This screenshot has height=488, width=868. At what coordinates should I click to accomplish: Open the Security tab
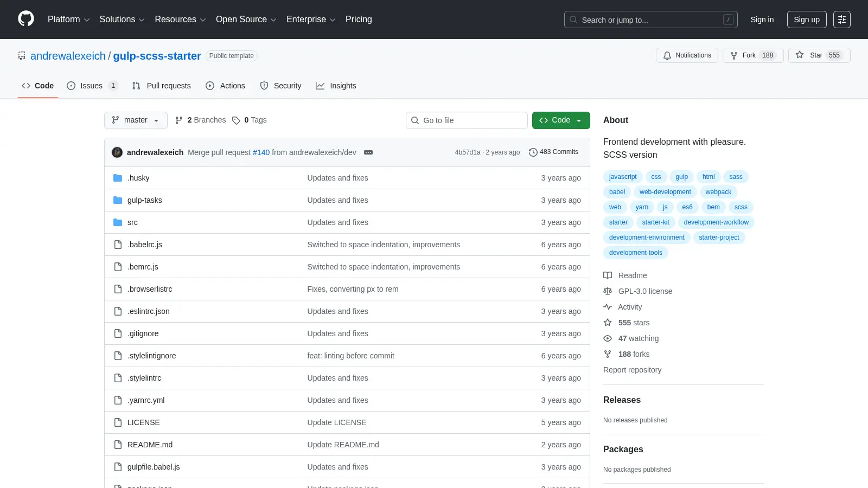[281, 86]
